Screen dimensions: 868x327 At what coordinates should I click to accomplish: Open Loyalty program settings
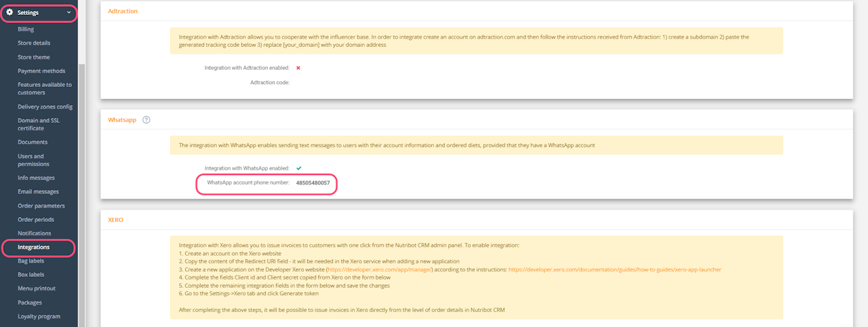pos(39,316)
